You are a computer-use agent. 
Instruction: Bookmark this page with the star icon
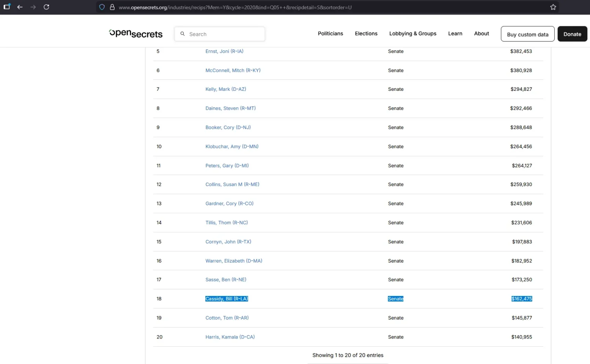[x=553, y=7]
